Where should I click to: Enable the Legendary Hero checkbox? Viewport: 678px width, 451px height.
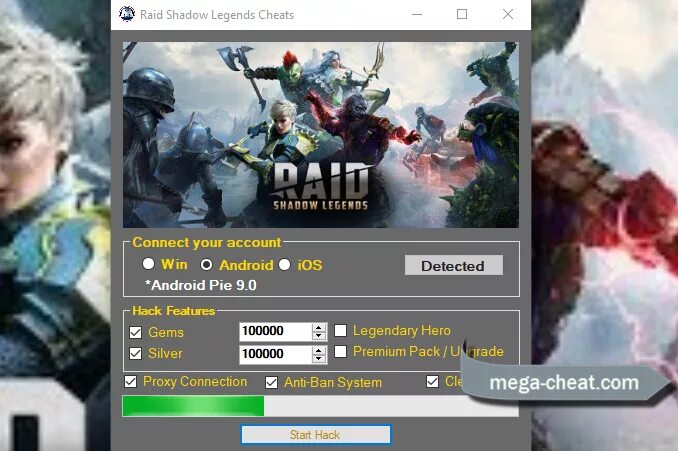(x=340, y=330)
